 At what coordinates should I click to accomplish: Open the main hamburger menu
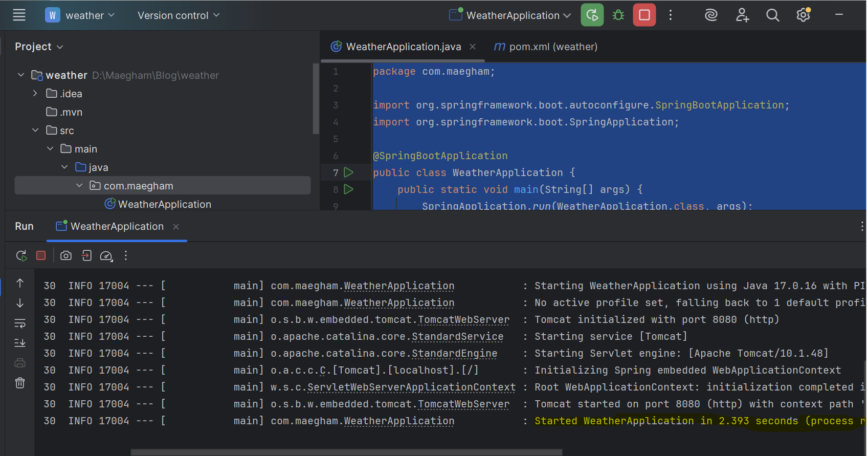coord(19,15)
